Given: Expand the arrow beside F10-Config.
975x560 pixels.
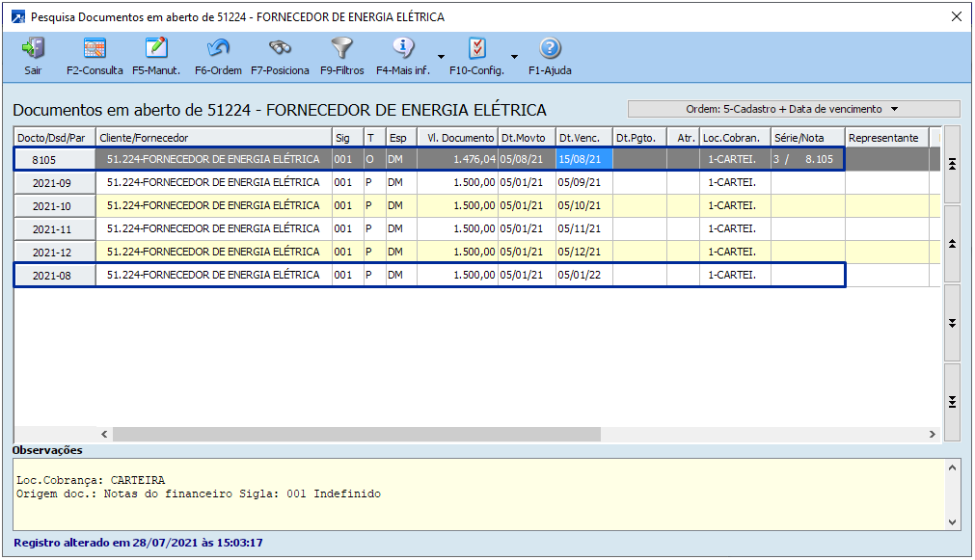Looking at the screenshot, I should pos(514,56).
